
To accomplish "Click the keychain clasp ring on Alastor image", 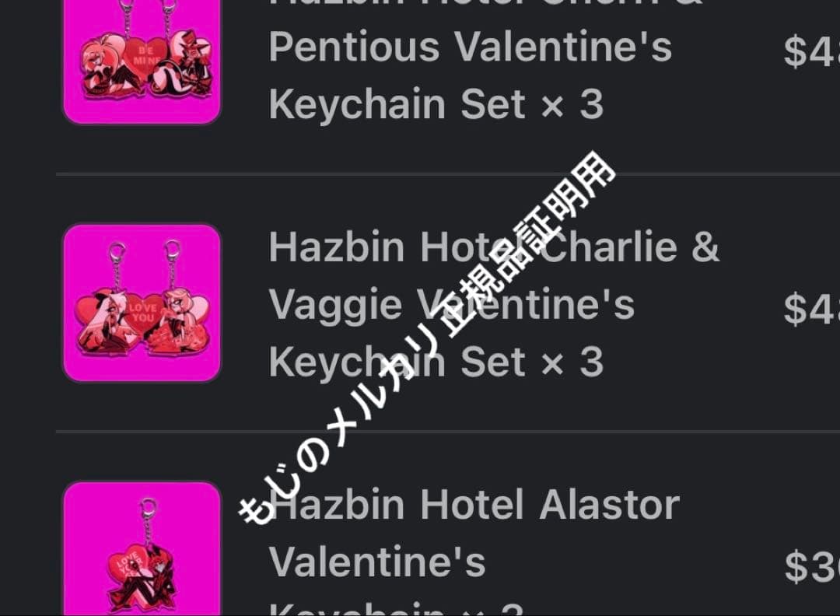I will click(149, 508).
